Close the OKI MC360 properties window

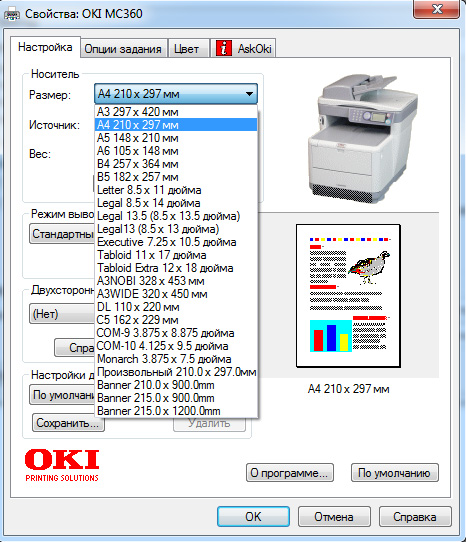pyautogui.click(x=437, y=9)
